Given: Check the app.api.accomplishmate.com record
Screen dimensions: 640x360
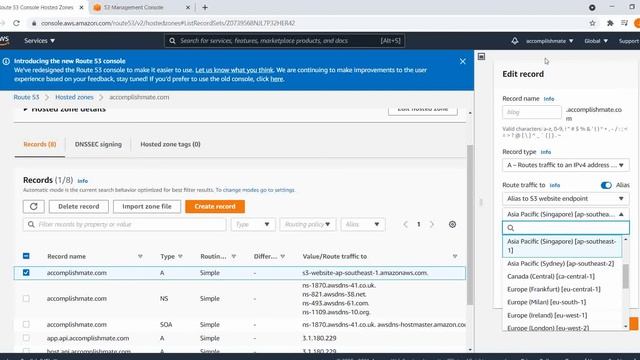Looking at the screenshot, I should tap(26, 338).
